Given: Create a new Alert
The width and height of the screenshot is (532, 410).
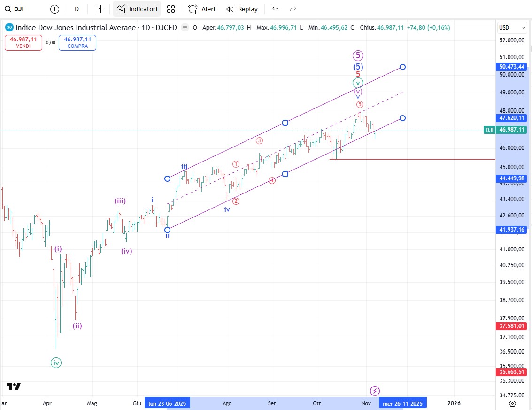Looking at the screenshot, I should tap(202, 9).
